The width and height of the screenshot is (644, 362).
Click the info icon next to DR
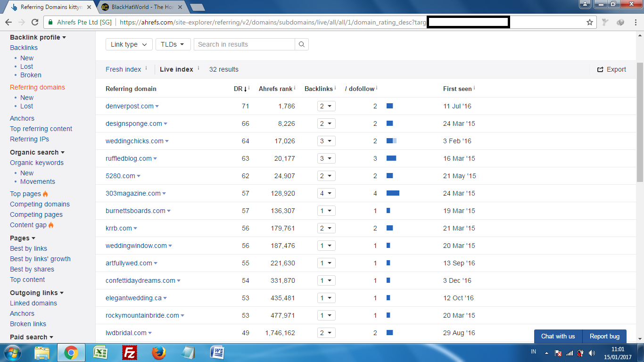tap(249, 88)
